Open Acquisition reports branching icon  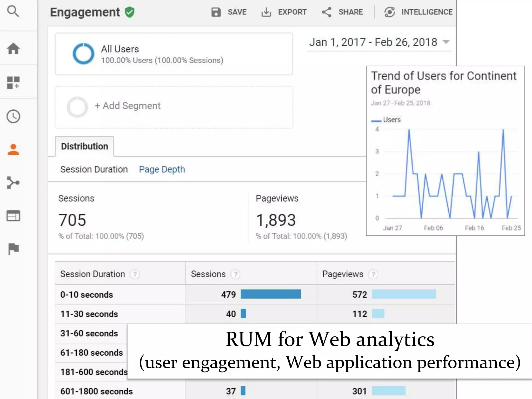tap(13, 183)
